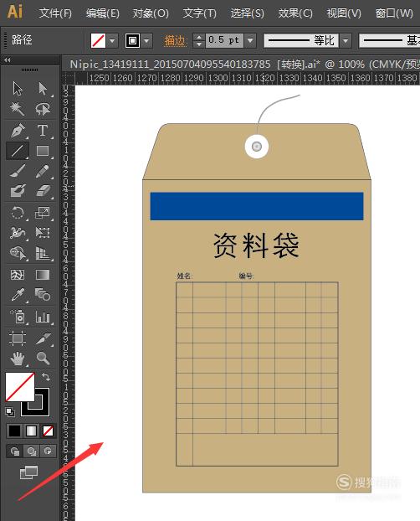
Task: Enable Draw Behind mode
Action: pos(32,451)
